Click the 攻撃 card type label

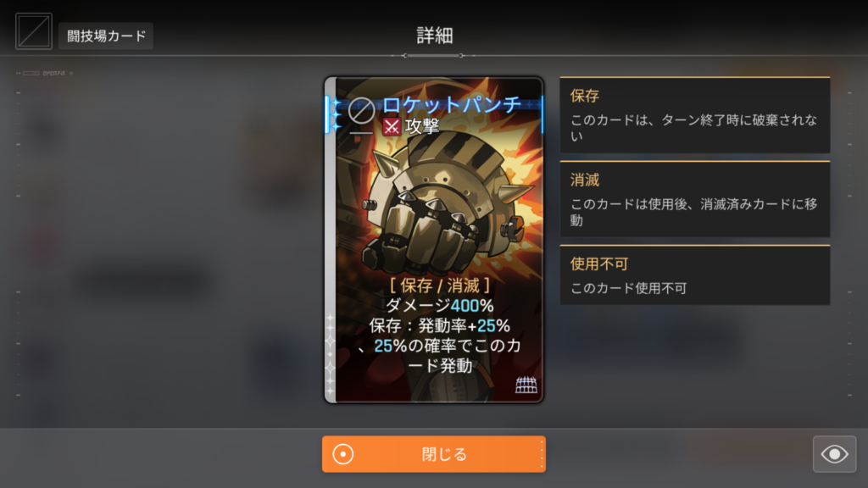[x=422, y=127]
